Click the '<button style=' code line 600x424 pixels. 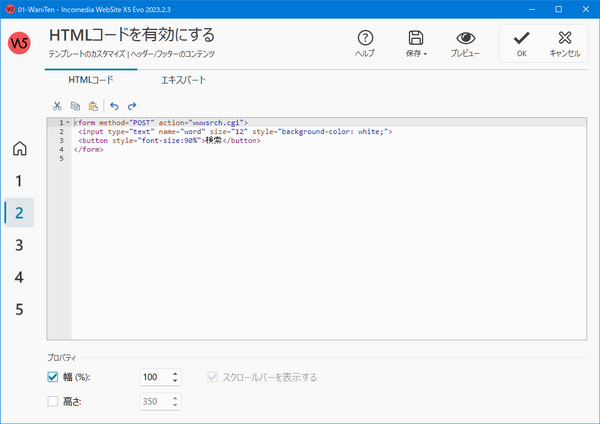[169, 140]
